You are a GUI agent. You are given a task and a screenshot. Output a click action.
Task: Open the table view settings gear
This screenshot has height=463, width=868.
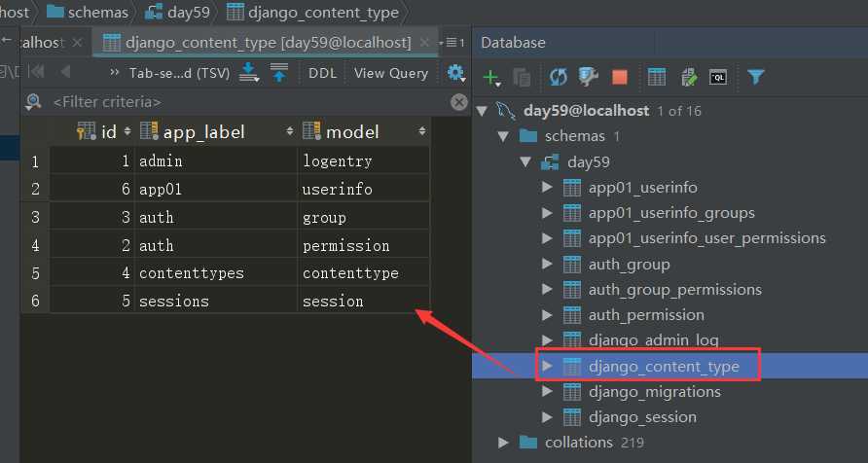455,73
